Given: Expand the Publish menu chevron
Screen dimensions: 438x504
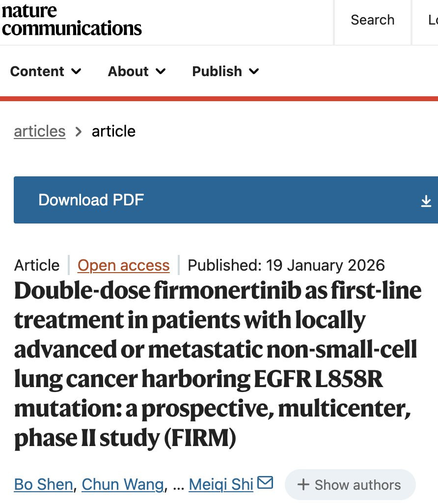Looking at the screenshot, I should tap(254, 71).
